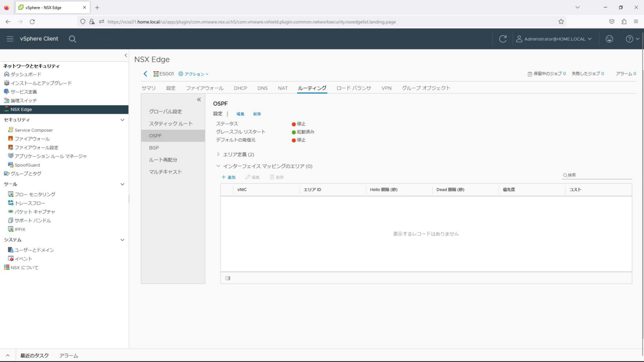
Task: Click the search magnifier in vSphere header
Action: point(72,39)
